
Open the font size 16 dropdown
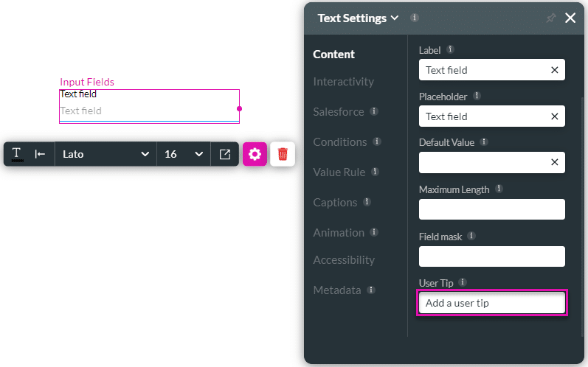(184, 154)
